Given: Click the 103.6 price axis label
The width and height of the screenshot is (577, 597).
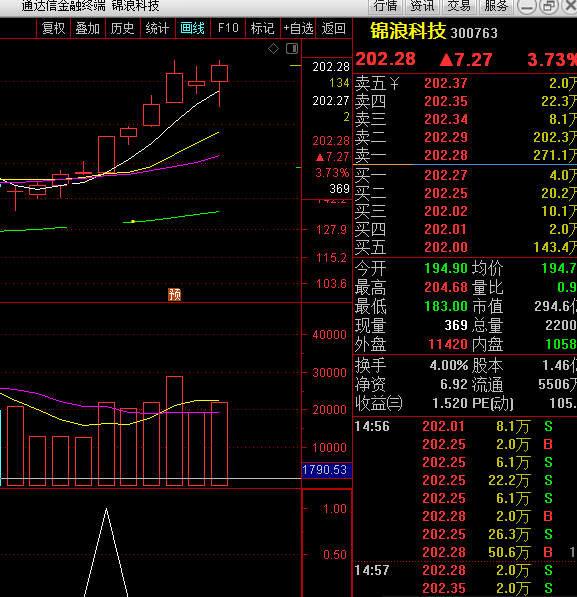Looking at the screenshot, I should click(x=331, y=284).
